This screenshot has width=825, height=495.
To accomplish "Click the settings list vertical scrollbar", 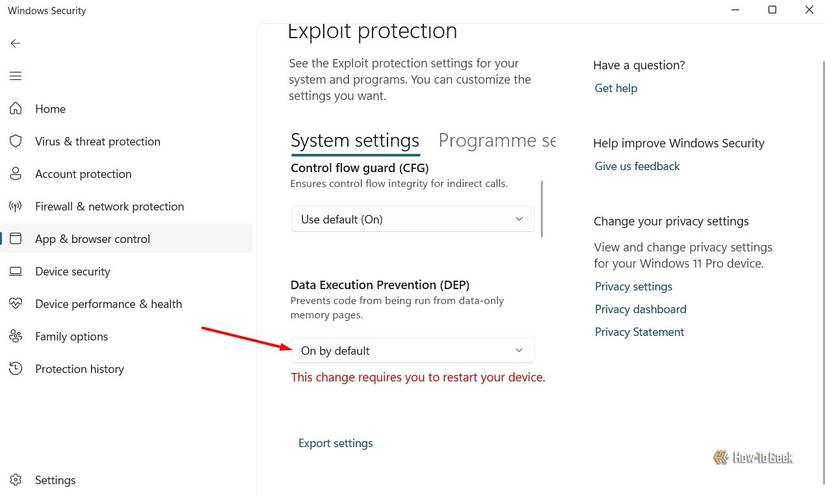I will click(x=542, y=208).
